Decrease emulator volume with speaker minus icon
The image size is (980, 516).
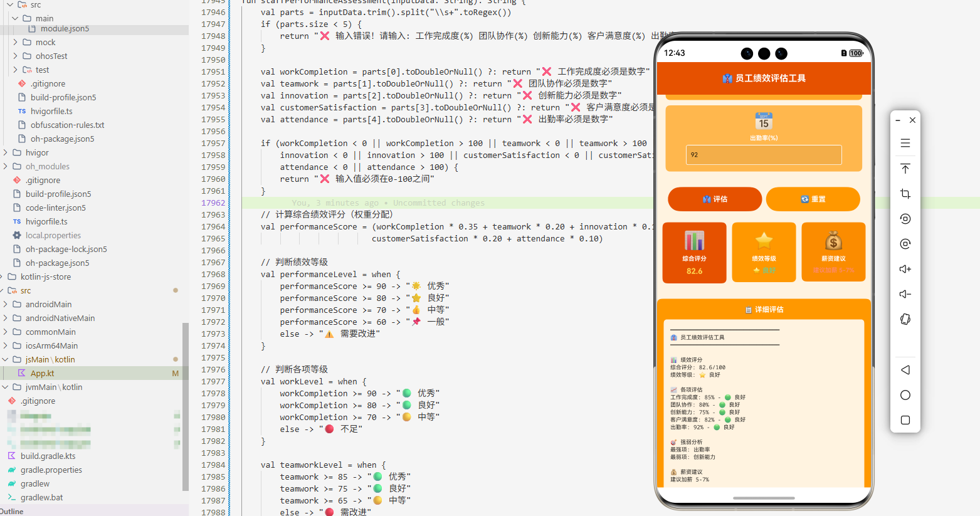[905, 294]
